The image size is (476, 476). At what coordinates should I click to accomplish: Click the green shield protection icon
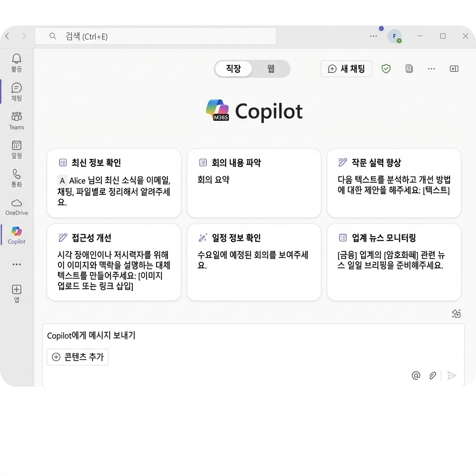(x=386, y=69)
